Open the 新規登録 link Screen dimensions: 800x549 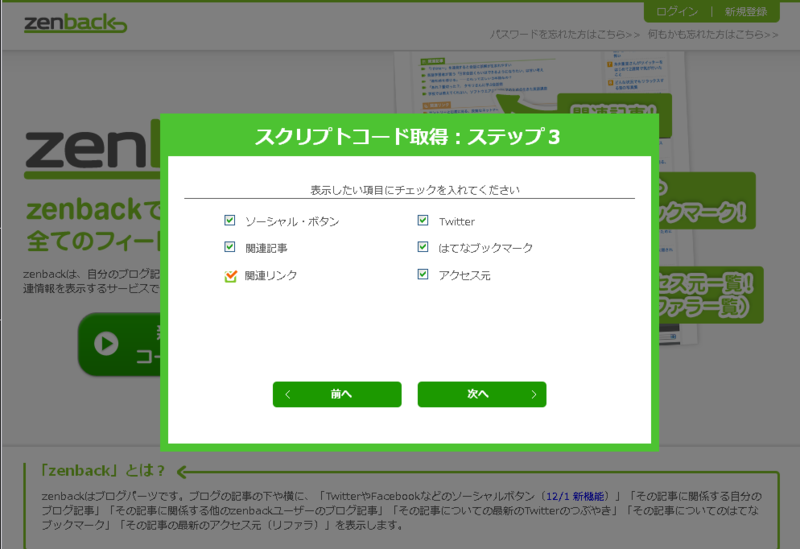pyautogui.click(x=746, y=12)
